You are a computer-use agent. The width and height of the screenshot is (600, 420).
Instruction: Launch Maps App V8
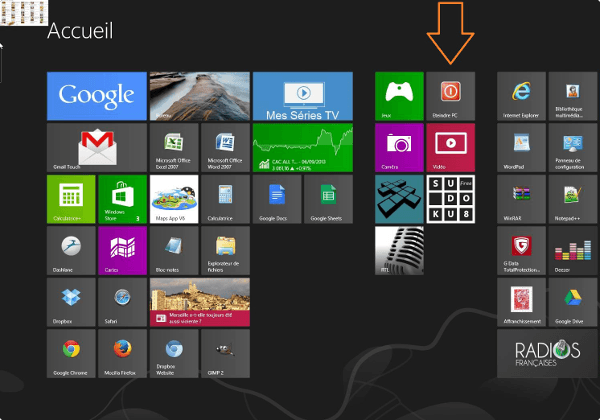click(x=174, y=199)
